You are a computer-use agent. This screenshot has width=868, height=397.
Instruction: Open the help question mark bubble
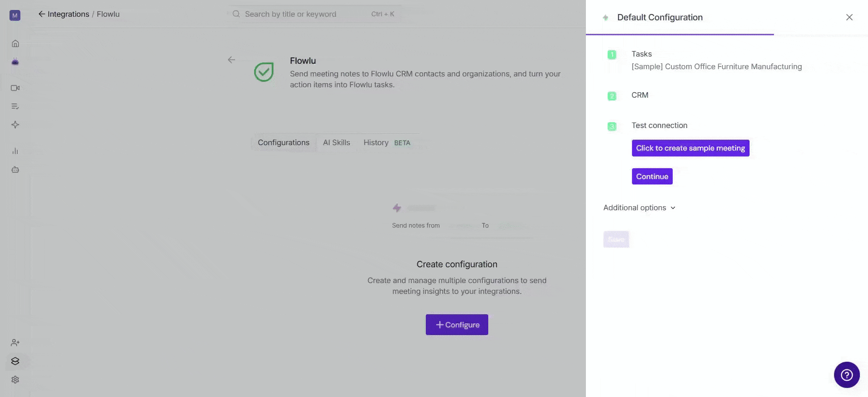tap(847, 375)
